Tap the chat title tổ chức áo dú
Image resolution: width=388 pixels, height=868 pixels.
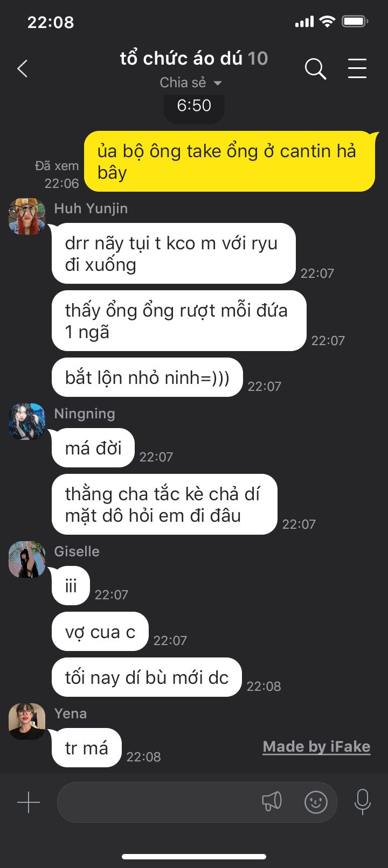pos(181,58)
